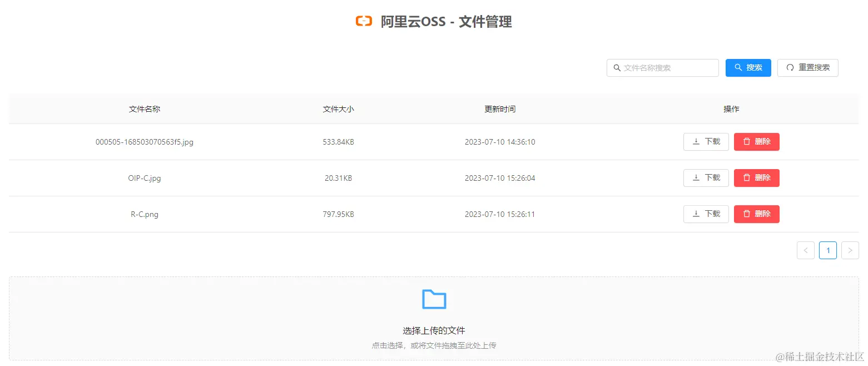
Task: Select file name R-C.png
Action: pyautogui.click(x=145, y=214)
